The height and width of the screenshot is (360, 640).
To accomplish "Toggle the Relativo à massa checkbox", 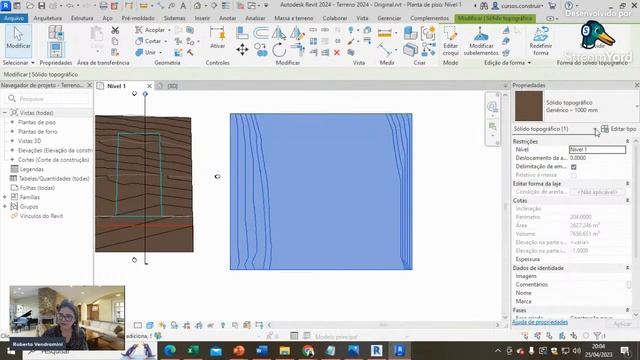I will pos(573,175).
